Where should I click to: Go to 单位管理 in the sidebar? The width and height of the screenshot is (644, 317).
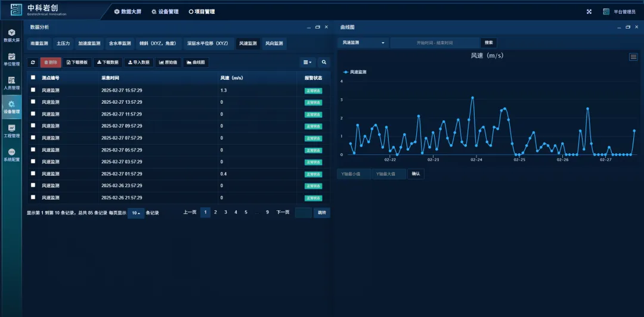point(11,60)
